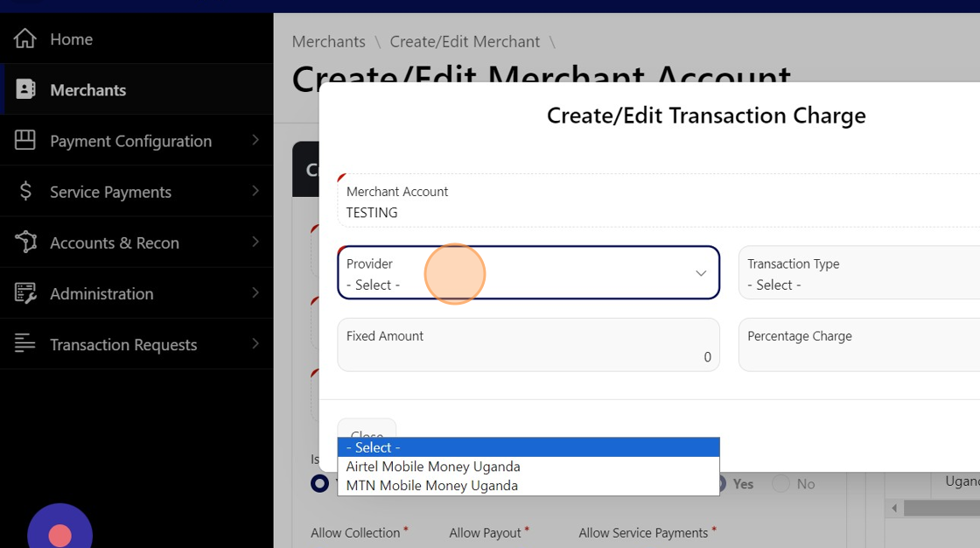The width and height of the screenshot is (980, 548).
Task: Select the left-most selected radio button
Action: point(320,484)
